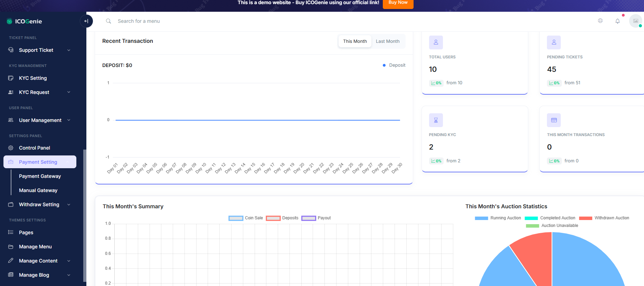
Task: Click the Pending Tickets value 45
Action: click(x=551, y=69)
